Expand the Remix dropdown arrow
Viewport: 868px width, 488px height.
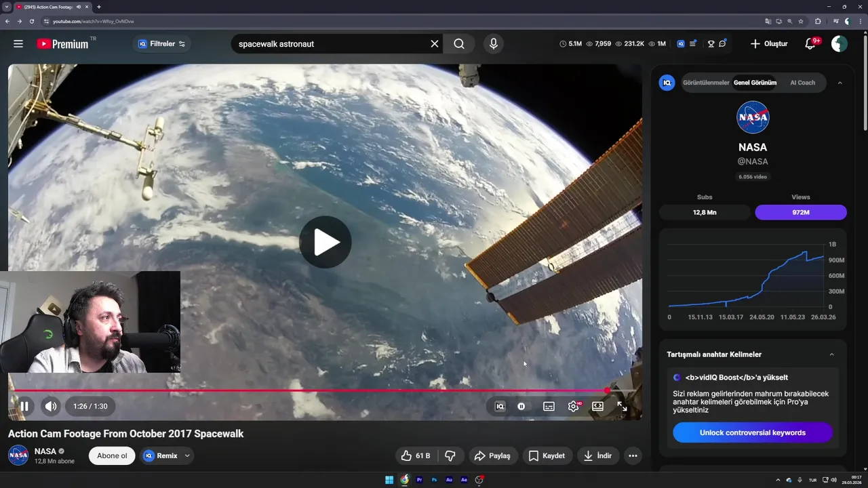[187, 456]
